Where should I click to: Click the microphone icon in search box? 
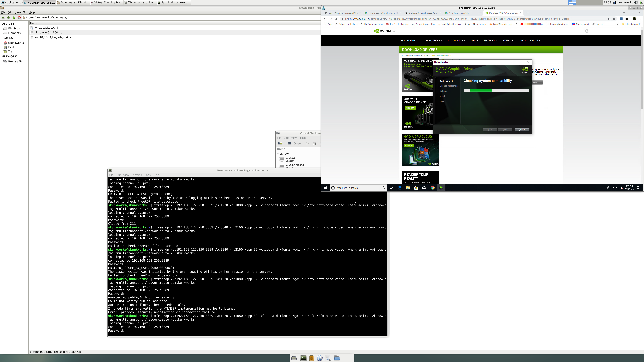(x=384, y=188)
